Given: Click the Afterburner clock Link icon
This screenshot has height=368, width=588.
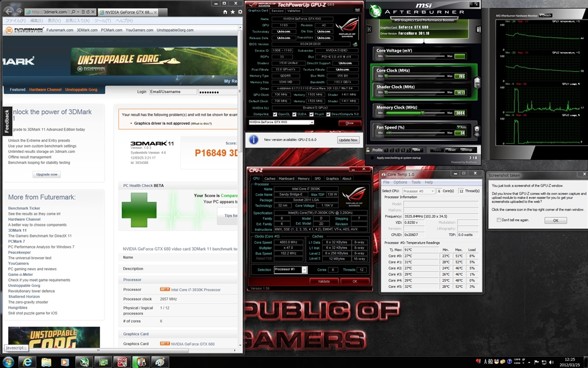Looking at the screenshot, I should [x=477, y=82].
